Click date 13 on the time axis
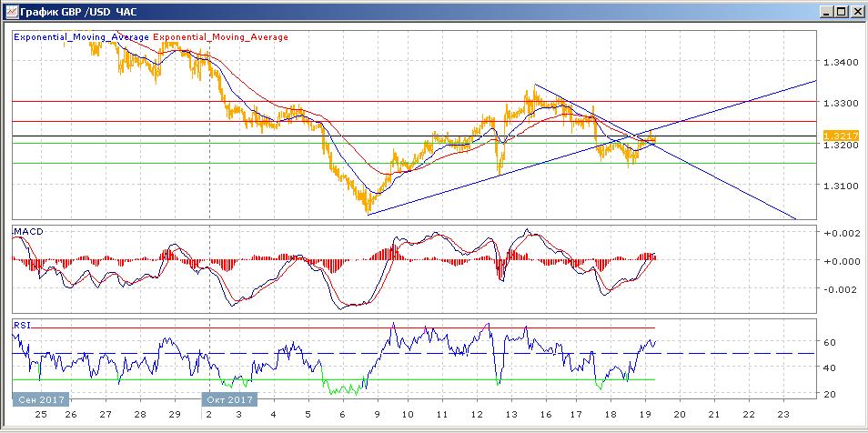 tap(511, 412)
